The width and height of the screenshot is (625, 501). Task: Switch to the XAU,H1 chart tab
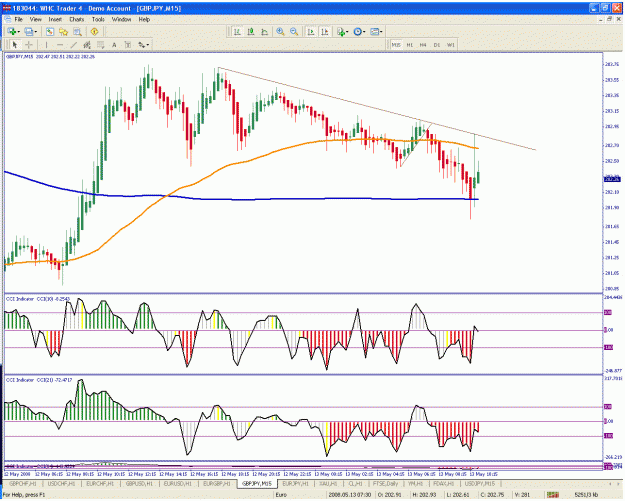tap(328, 483)
